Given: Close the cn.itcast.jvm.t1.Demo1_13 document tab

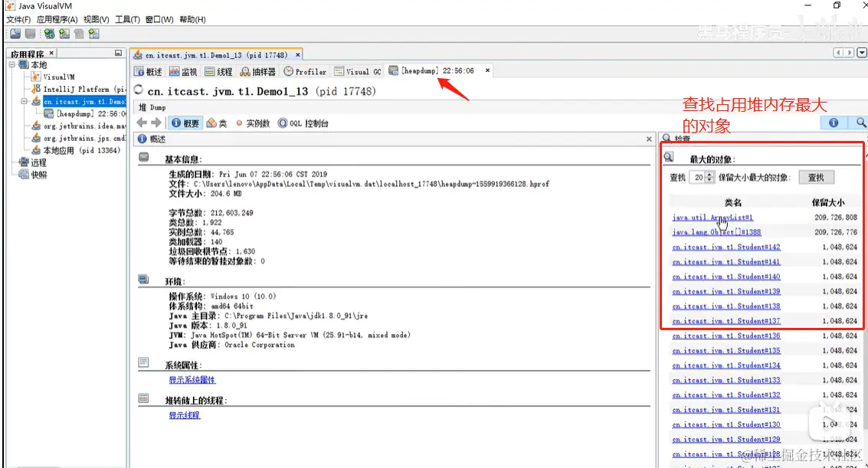Looking at the screenshot, I should 298,55.
